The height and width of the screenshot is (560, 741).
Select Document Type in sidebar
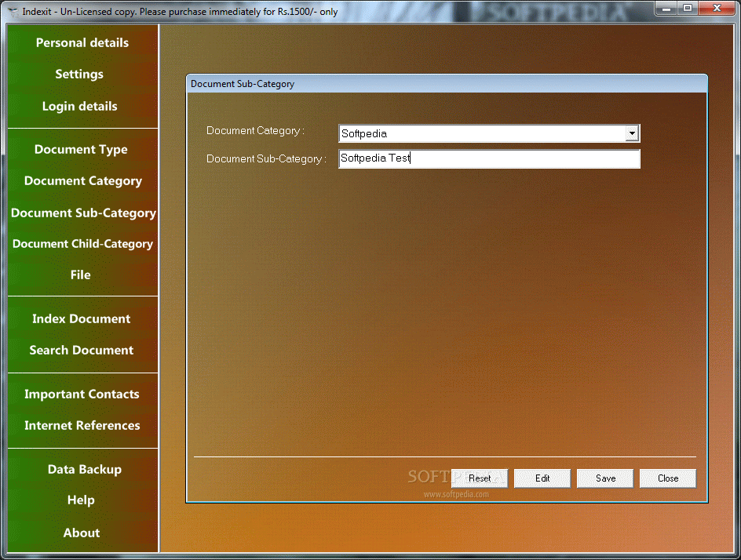coord(81,150)
